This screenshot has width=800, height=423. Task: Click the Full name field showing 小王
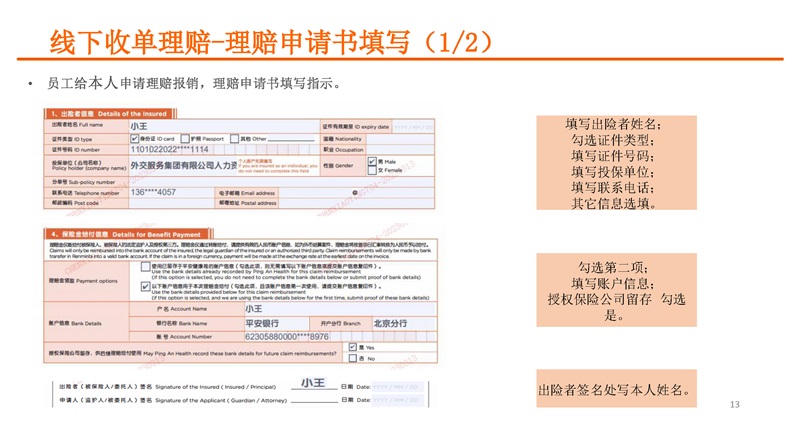click(x=224, y=126)
